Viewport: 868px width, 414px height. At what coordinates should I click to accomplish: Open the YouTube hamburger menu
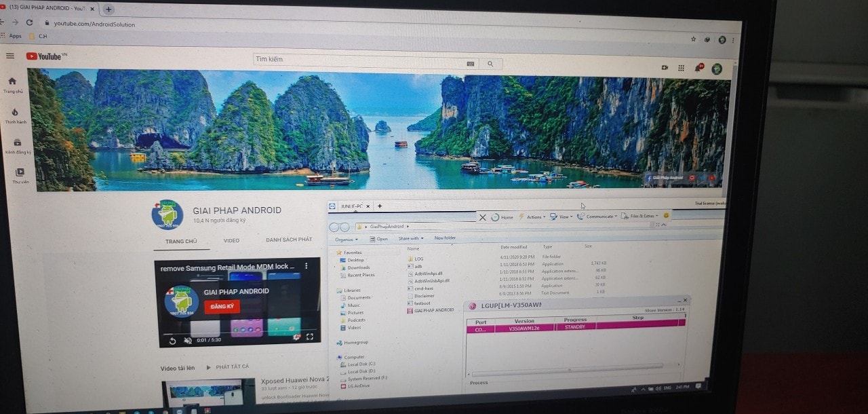pos(9,56)
